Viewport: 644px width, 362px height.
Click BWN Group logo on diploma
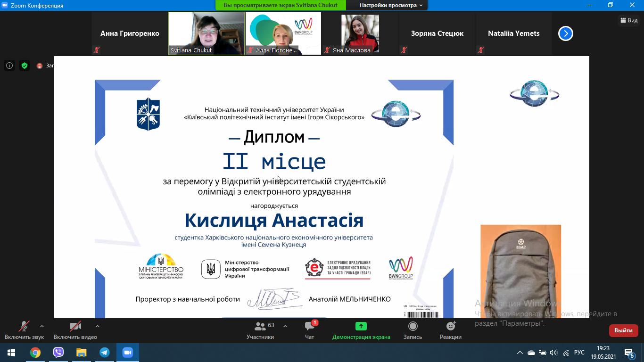[401, 268]
